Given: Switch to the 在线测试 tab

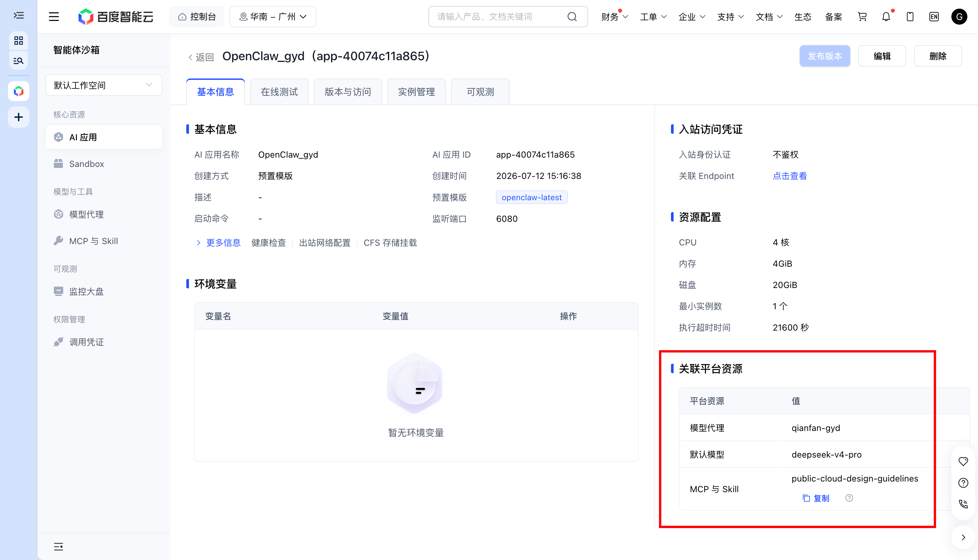Looking at the screenshot, I should (x=279, y=91).
